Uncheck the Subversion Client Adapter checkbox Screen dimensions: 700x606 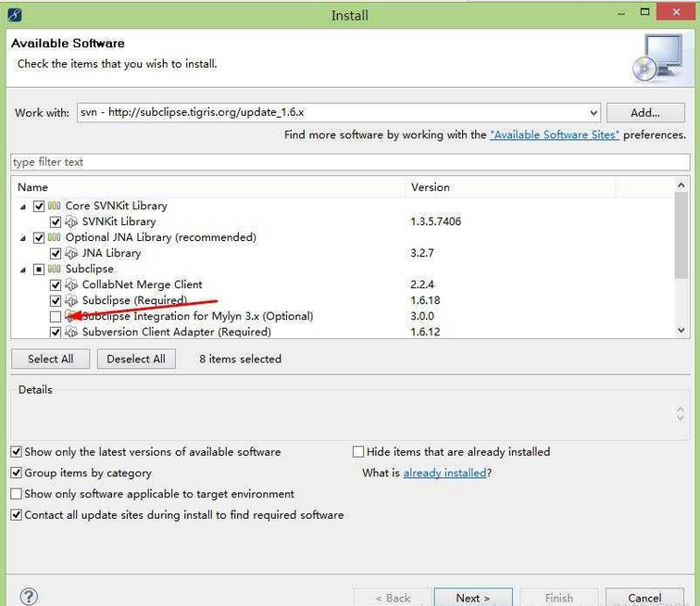(56, 332)
